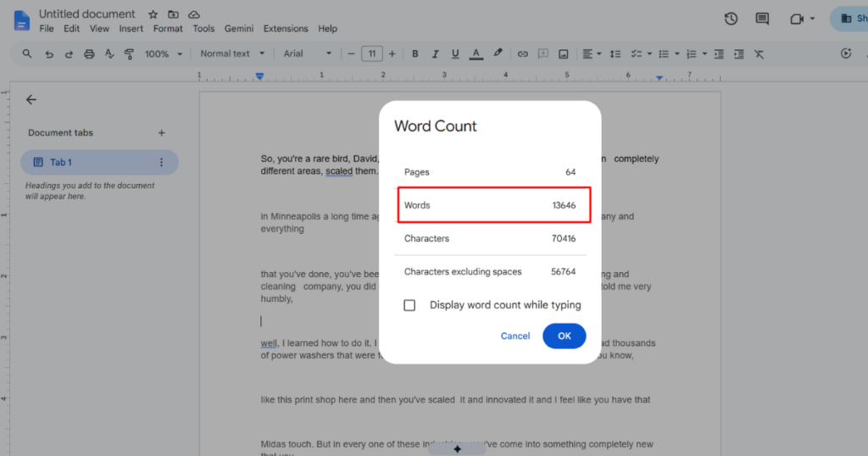Open the Gemini sparkle button at bottom
This screenshot has width=868, height=456.
pos(457,449)
